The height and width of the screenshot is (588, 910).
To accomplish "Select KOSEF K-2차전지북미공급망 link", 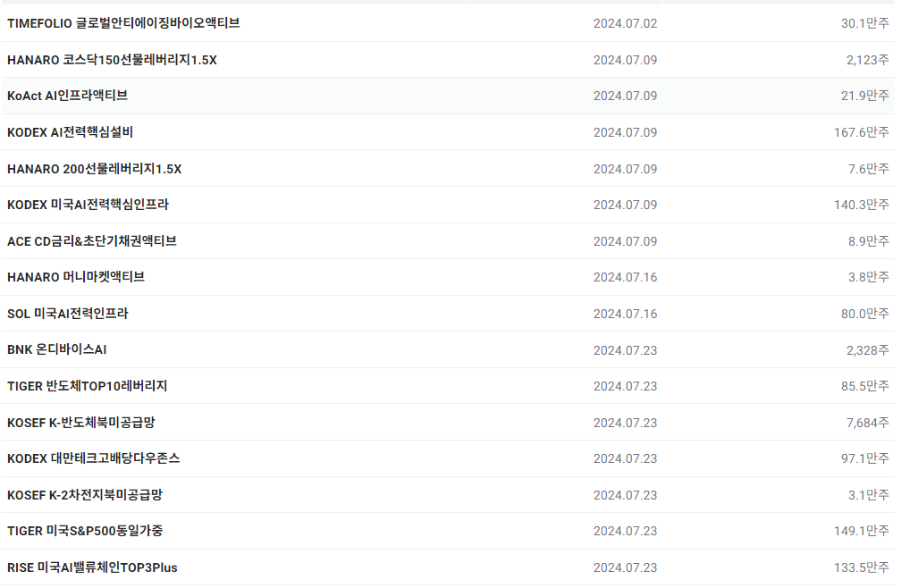I will (x=85, y=495).
